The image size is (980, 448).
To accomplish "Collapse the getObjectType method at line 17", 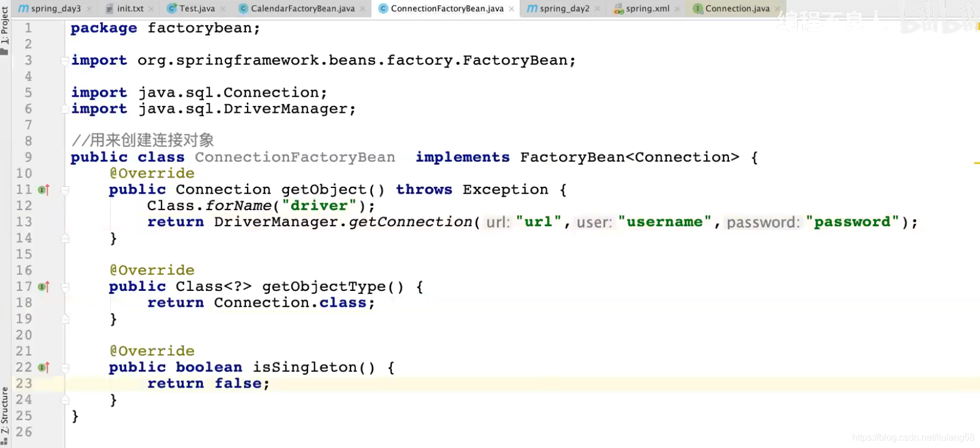I will [x=65, y=287].
